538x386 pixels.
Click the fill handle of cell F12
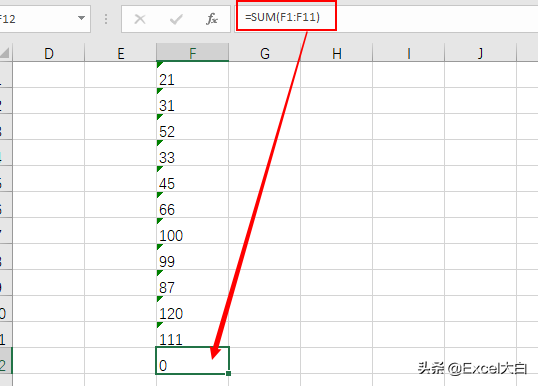[x=229, y=373]
